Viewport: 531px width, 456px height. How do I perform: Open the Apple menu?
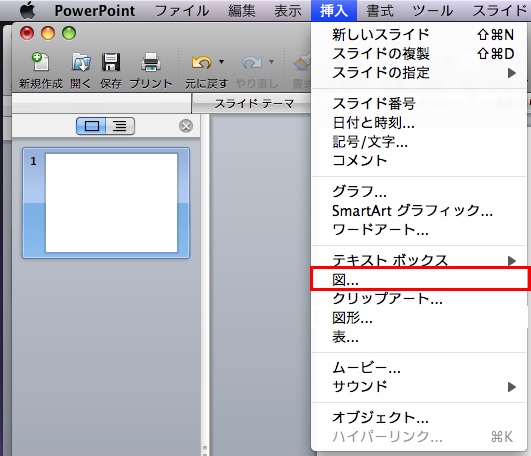pos(28,10)
